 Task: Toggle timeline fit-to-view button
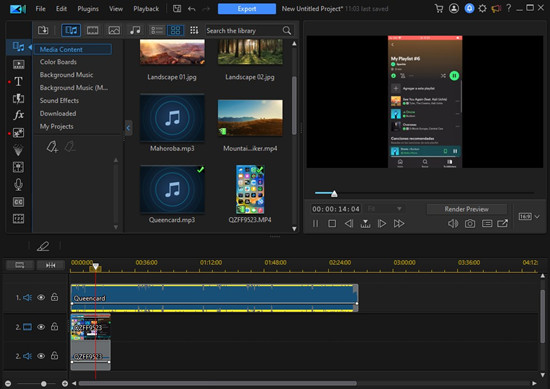click(51, 265)
